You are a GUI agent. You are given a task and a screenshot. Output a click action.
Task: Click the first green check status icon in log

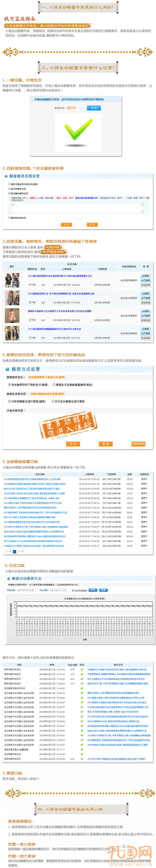(x=82, y=670)
